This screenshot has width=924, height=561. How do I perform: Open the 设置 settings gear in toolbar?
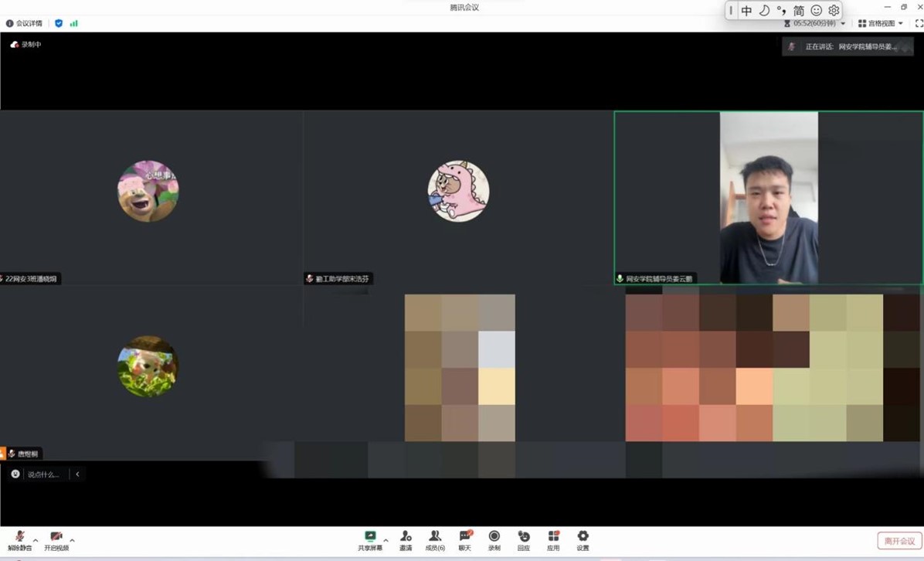(x=583, y=539)
